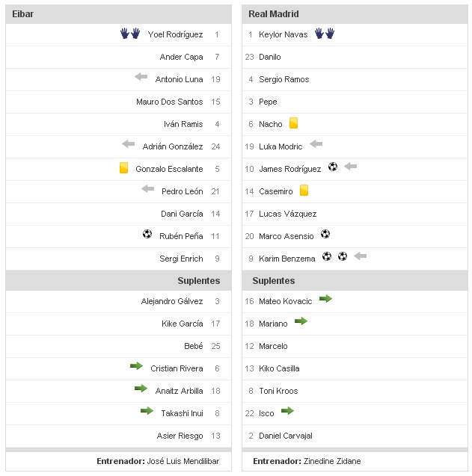472x476 pixels.
Task: Click substitution-out arrow beside Luka Modric
Action: pyautogui.click(x=316, y=144)
